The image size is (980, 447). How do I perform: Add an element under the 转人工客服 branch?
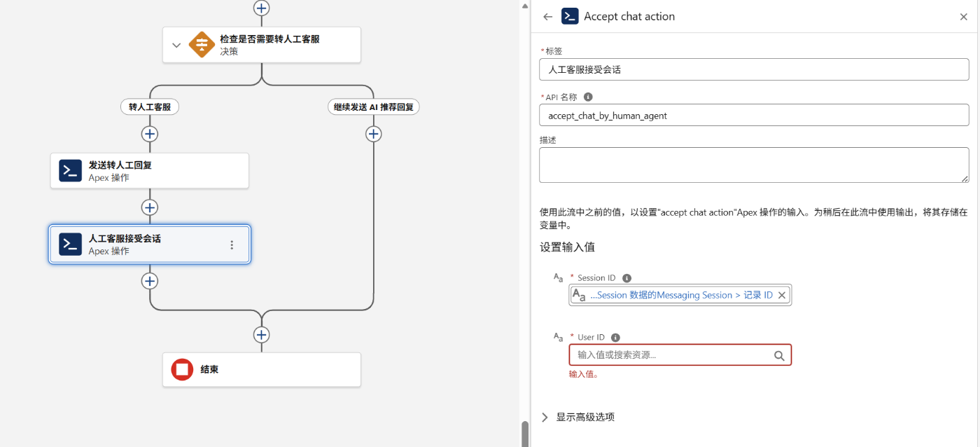click(150, 134)
